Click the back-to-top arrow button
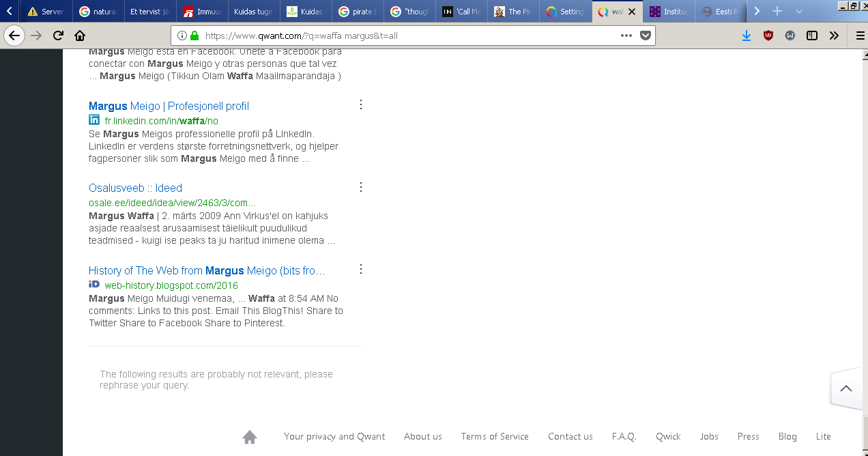The width and height of the screenshot is (868, 456). point(846,389)
